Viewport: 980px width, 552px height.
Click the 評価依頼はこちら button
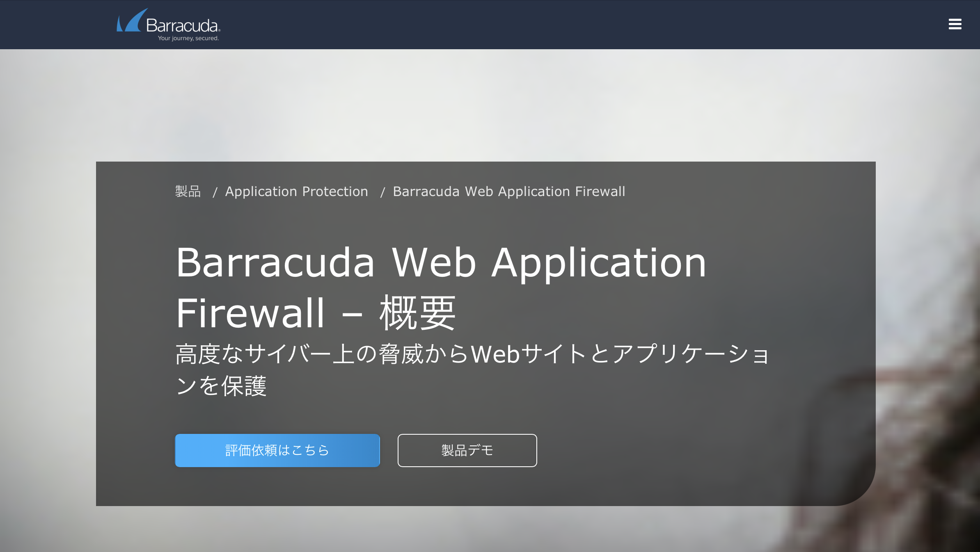(277, 450)
